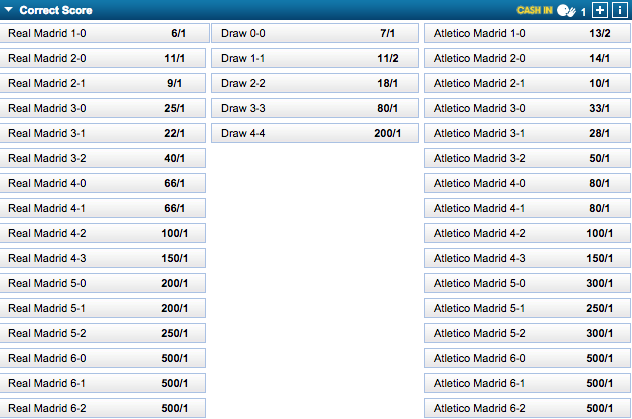The height and width of the screenshot is (419, 632).
Task: Pick Atletico Madrid 3-2 at 50/1
Action: click(x=527, y=158)
